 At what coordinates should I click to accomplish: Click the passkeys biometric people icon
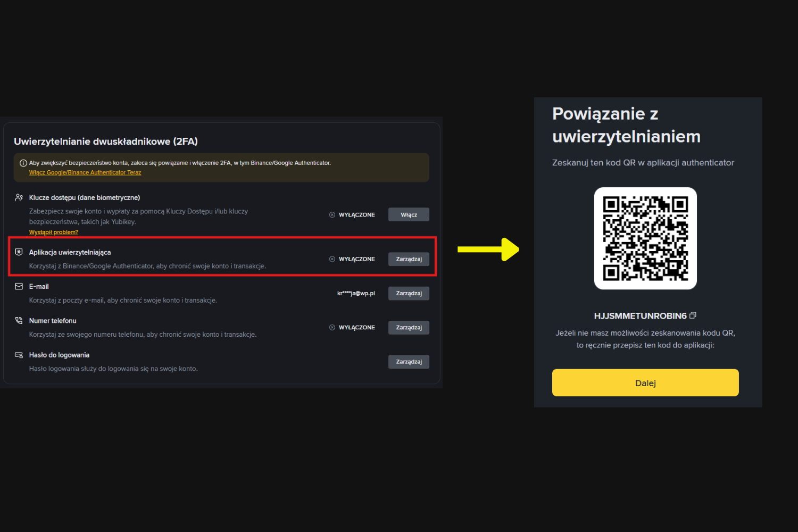coord(19,197)
